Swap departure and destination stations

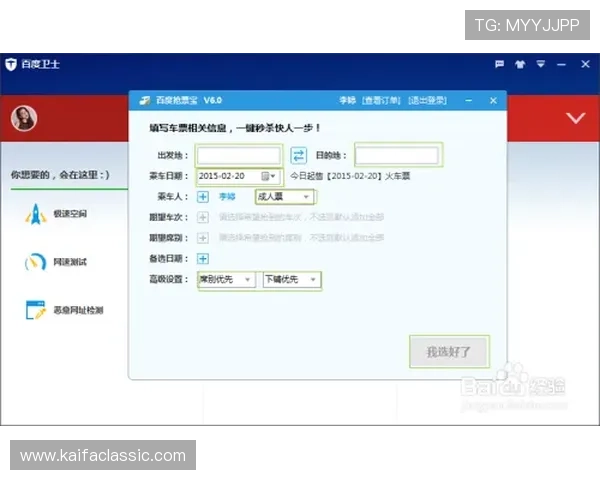click(298, 155)
